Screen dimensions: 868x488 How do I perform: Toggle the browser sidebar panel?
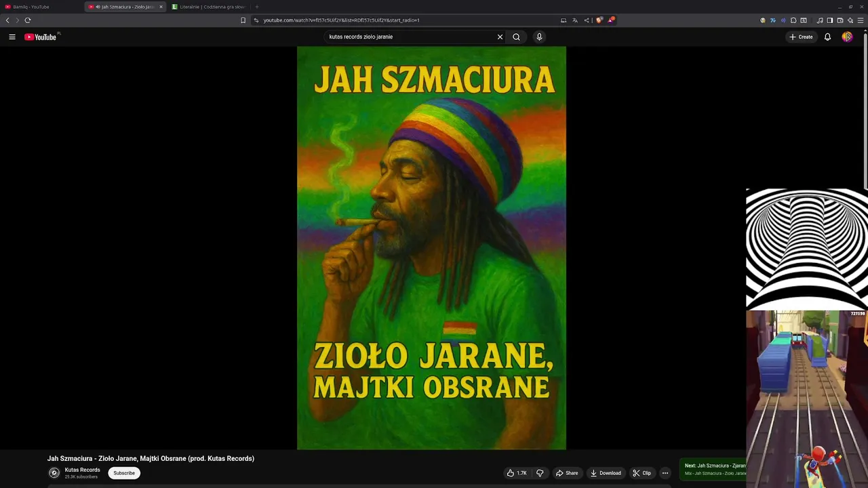click(x=829, y=20)
